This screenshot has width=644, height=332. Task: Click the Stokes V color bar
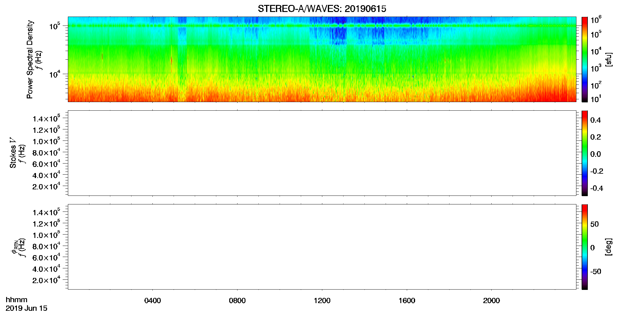[585, 153]
